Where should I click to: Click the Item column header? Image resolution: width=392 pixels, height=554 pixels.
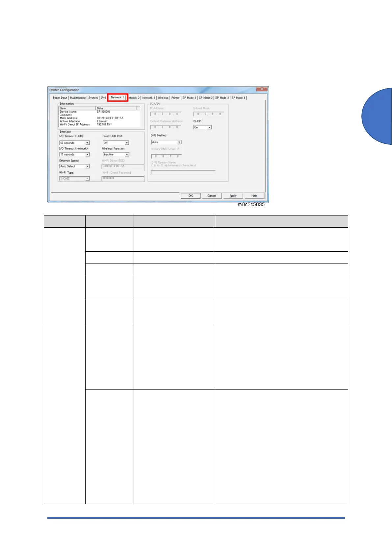click(x=77, y=108)
